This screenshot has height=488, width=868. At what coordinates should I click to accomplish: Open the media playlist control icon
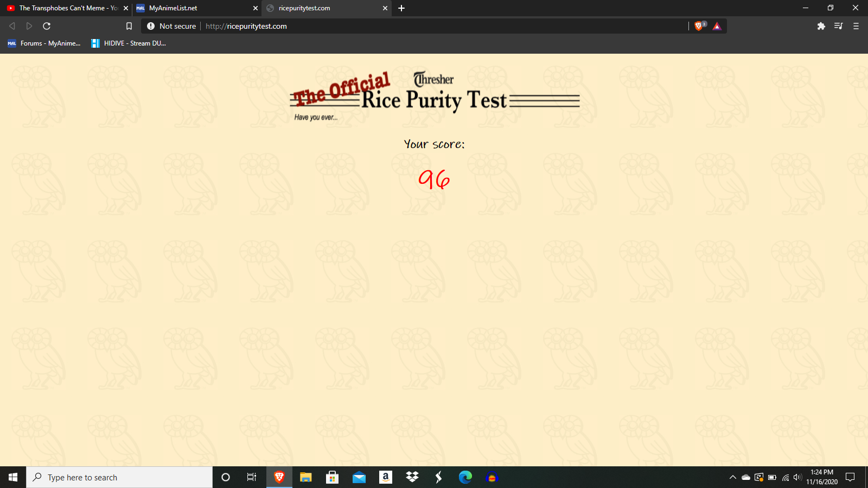click(x=838, y=26)
